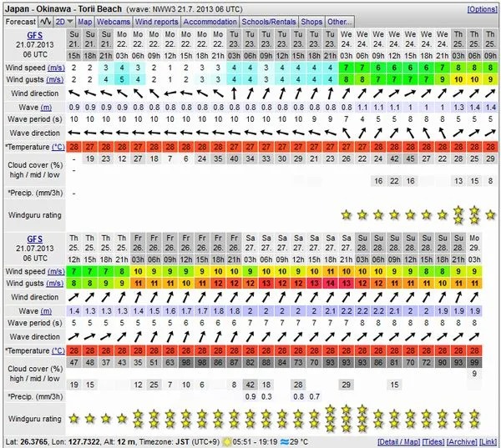Click the red wind gust cell showing 14
This screenshot has width=501, height=448.
(x=330, y=283)
